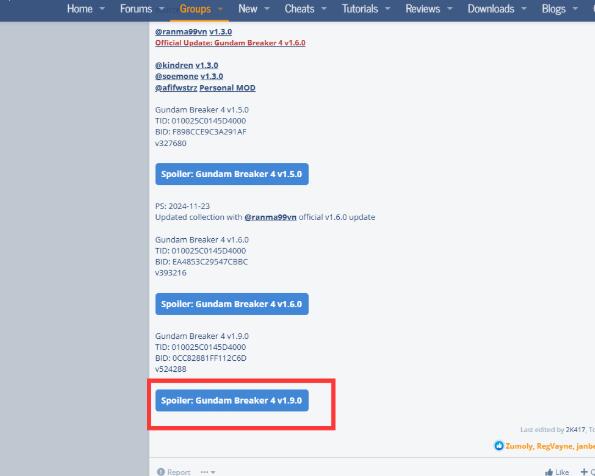Click the @ranma99vn mention in update note
Image resolution: width=595 pixels, height=476 pixels.
pyautogui.click(x=270, y=217)
